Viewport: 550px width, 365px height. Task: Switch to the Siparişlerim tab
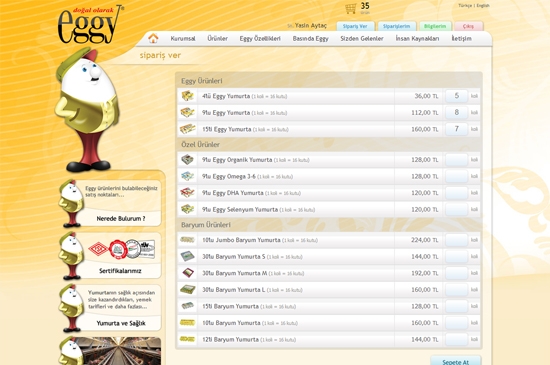[396, 26]
